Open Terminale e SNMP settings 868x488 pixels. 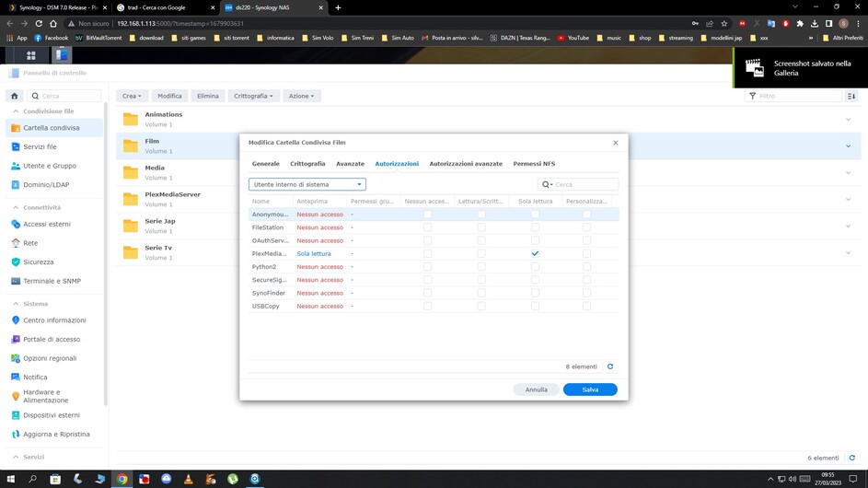[54, 281]
